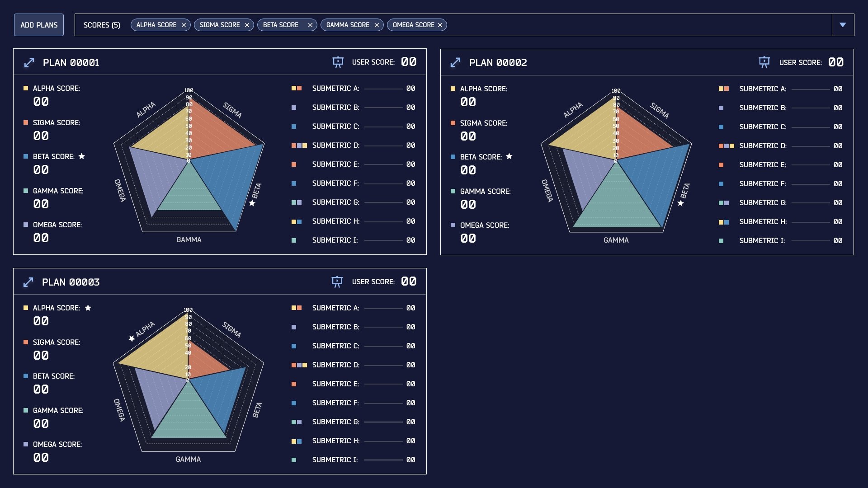Click Plan 00001 presentation screen icon

pyautogui.click(x=338, y=62)
